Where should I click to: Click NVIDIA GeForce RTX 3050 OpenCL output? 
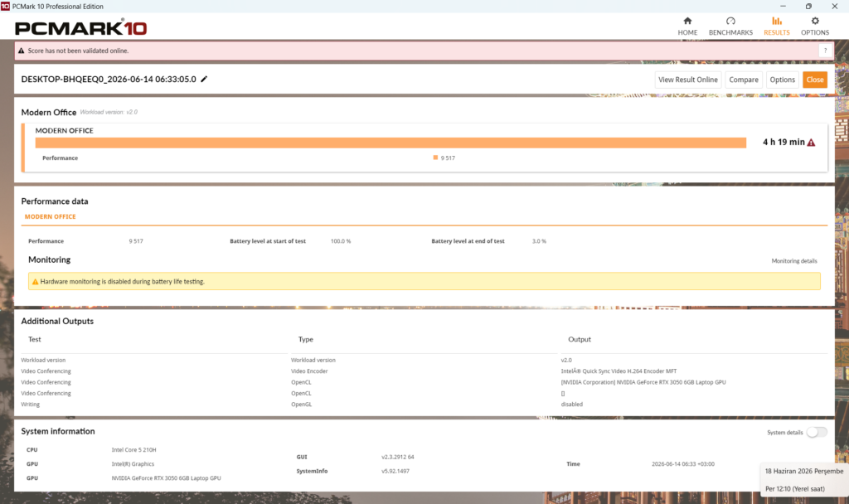point(643,382)
